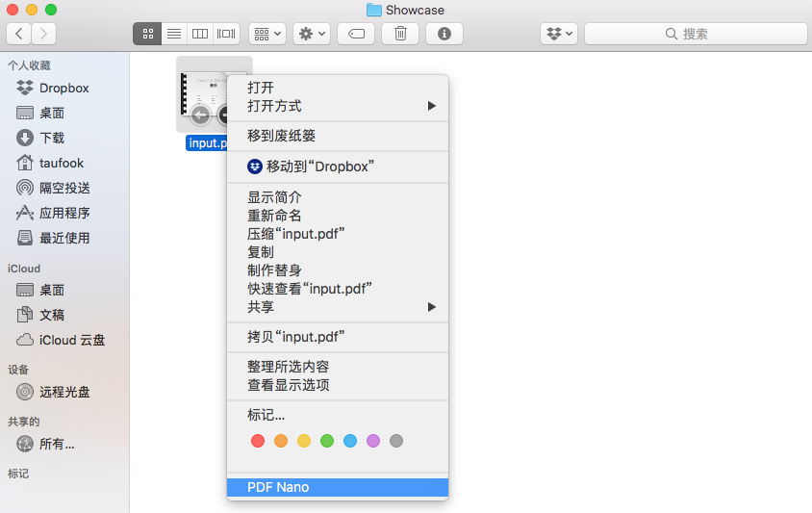Screen dimensions: 812x513
Task: Click the Get Info toolbar icon
Action: 444,34
